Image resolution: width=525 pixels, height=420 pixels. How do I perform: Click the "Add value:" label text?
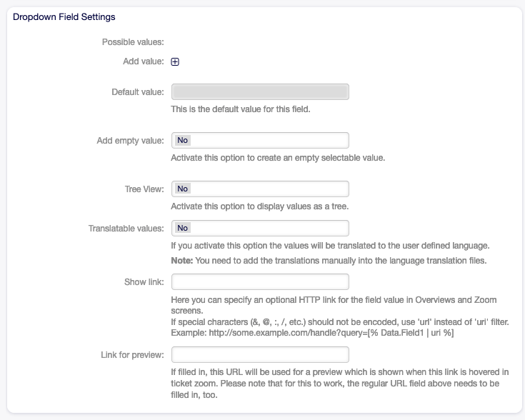pyautogui.click(x=144, y=62)
